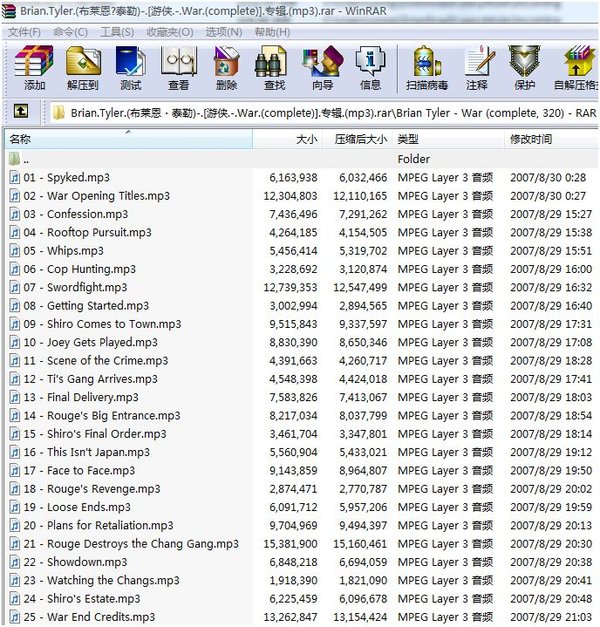This screenshot has width=600, height=627.
Task: Click the archive path address field
Action: point(324,113)
